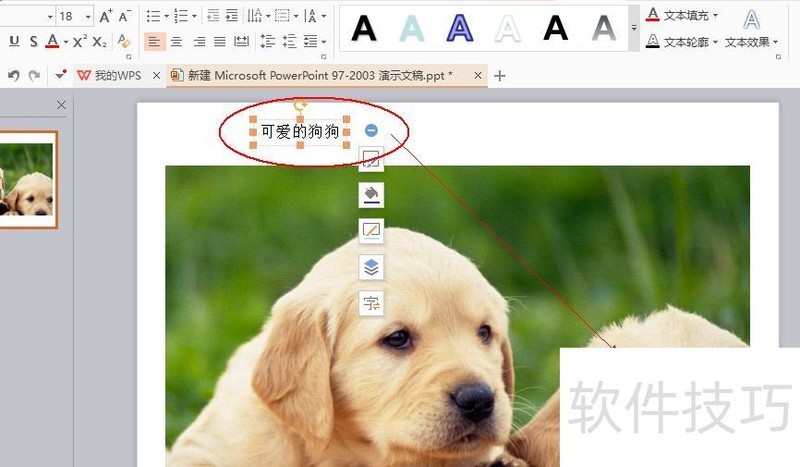Click 可爱的狗狗 text box

tap(299, 132)
